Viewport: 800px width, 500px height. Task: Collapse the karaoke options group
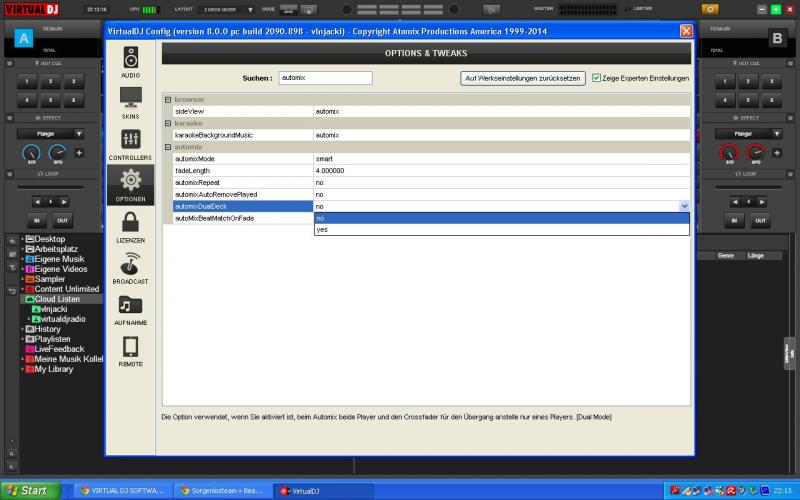click(x=168, y=123)
